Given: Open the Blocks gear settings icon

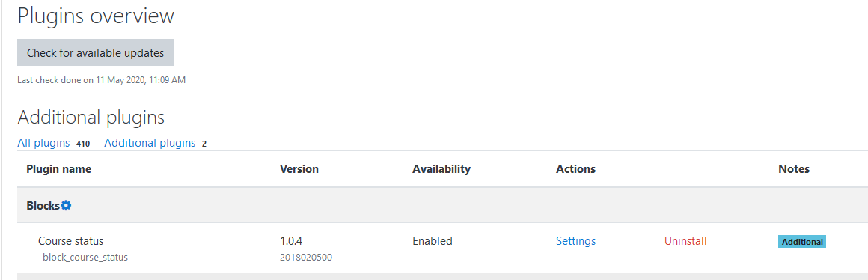Looking at the screenshot, I should [x=66, y=205].
